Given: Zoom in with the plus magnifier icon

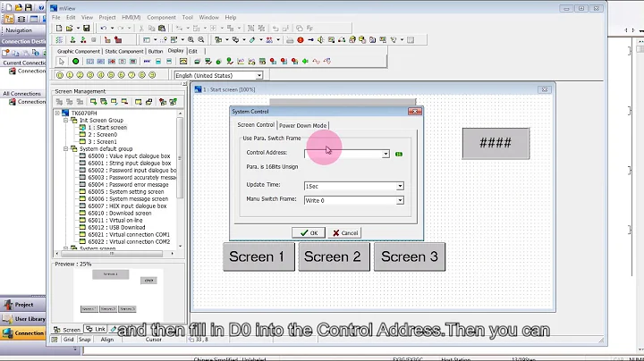Looking at the screenshot, I should pyautogui.click(x=191, y=40).
